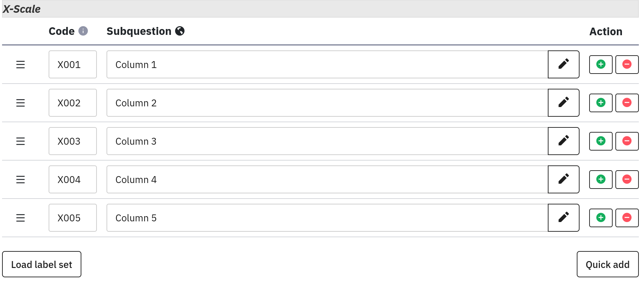
Task: Click the drag handle for row X003
Action: tap(21, 141)
